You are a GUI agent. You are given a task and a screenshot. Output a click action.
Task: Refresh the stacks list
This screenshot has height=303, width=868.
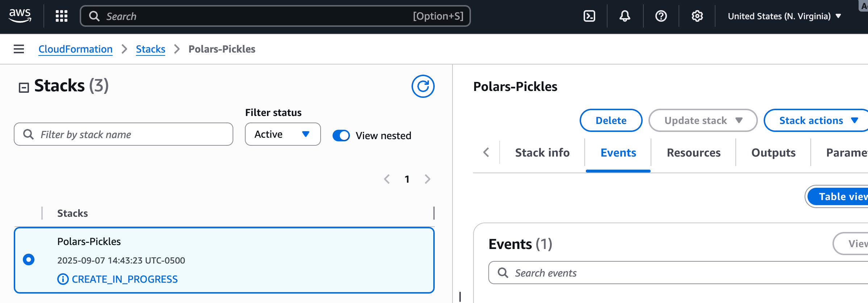[423, 86]
